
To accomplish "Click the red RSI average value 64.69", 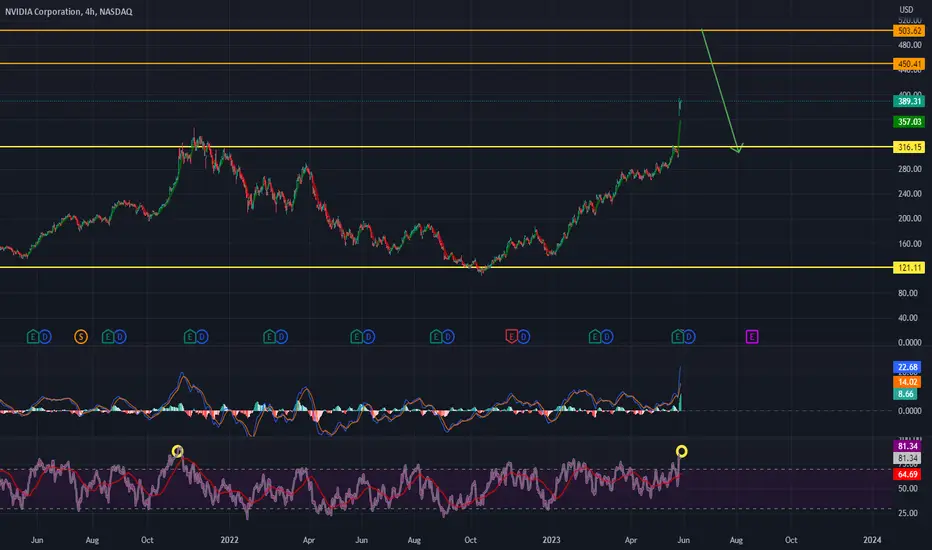I will click(x=907, y=474).
